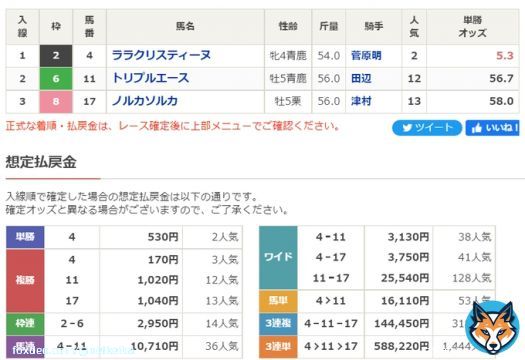Click the 複勝 bet type label
Viewport: 525px width, 360px height.
tap(25, 280)
